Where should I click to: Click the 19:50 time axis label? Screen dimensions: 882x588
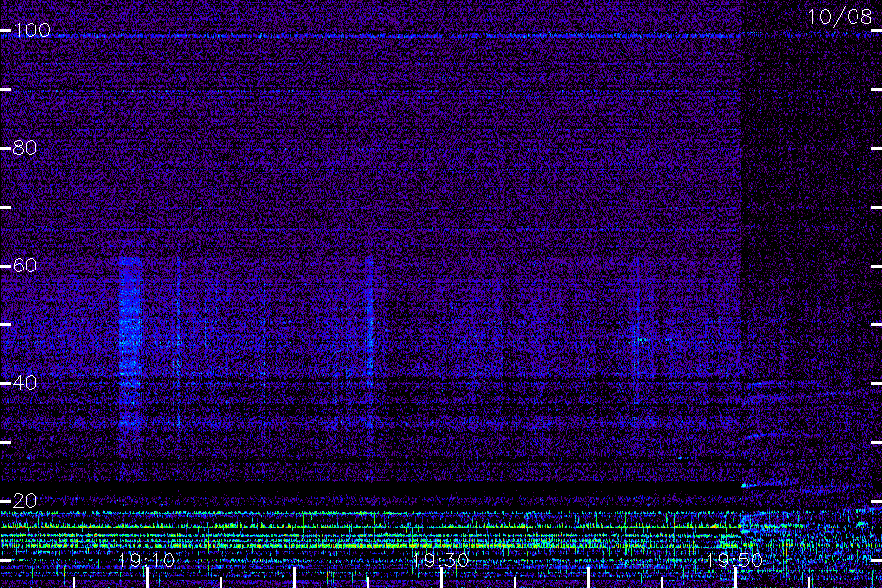pyautogui.click(x=734, y=560)
